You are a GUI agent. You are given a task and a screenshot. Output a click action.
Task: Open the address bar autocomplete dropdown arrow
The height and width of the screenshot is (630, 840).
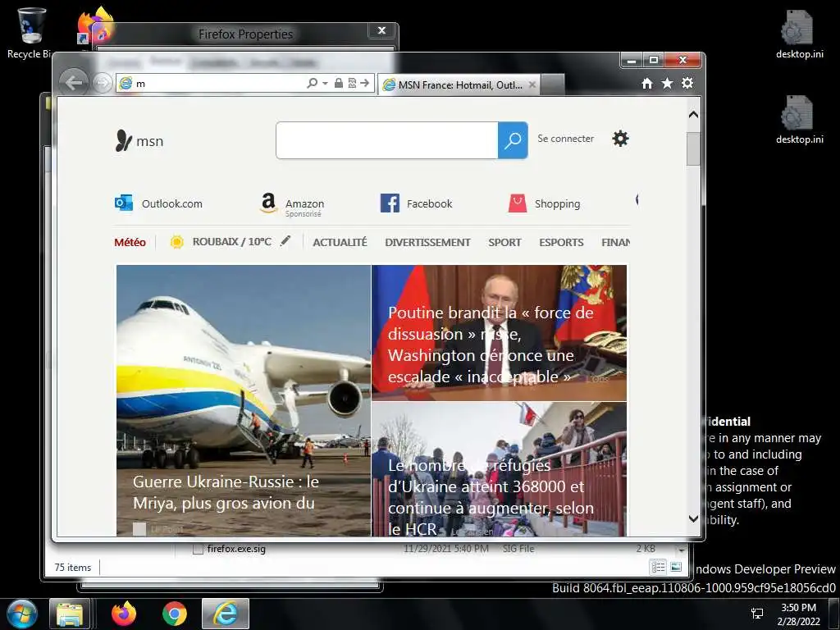325,83
